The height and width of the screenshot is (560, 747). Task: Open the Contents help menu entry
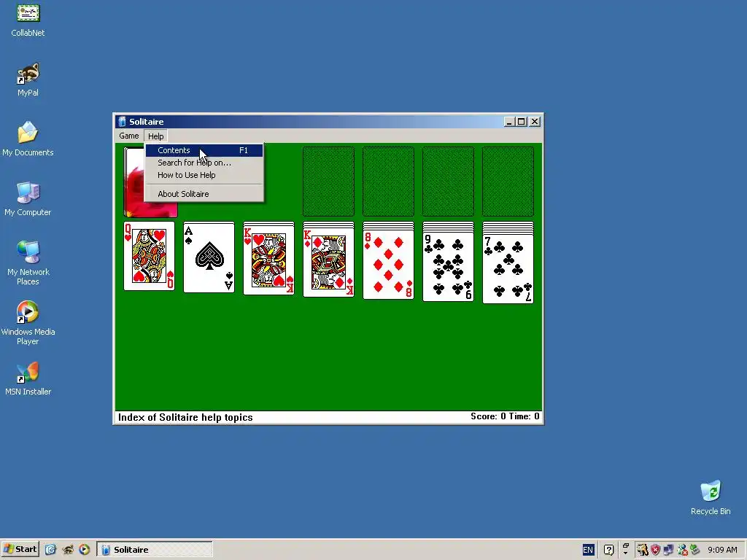coord(204,150)
